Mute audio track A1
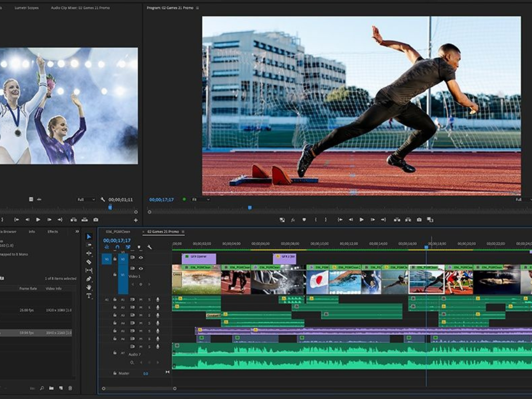Image resolution: width=532 pixels, height=399 pixels. click(141, 299)
